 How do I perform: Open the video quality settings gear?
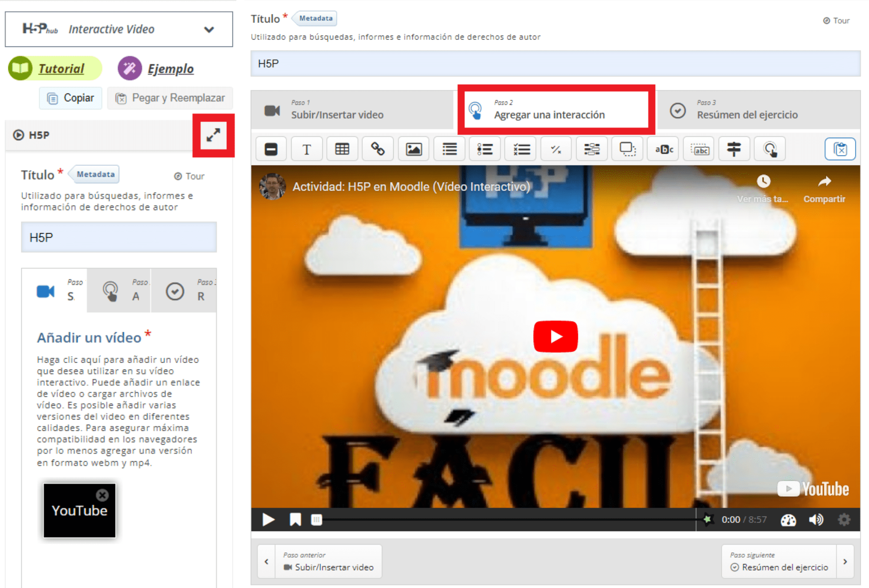click(x=844, y=519)
